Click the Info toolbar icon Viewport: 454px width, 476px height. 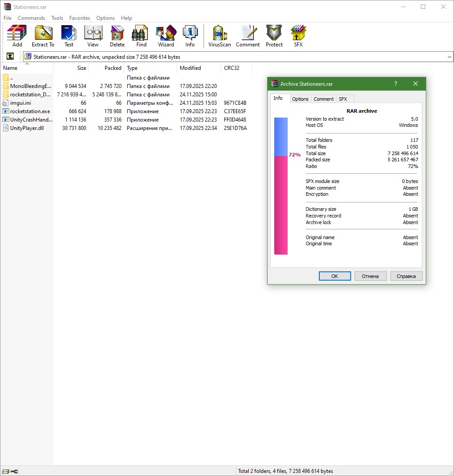pyautogui.click(x=190, y=36)
